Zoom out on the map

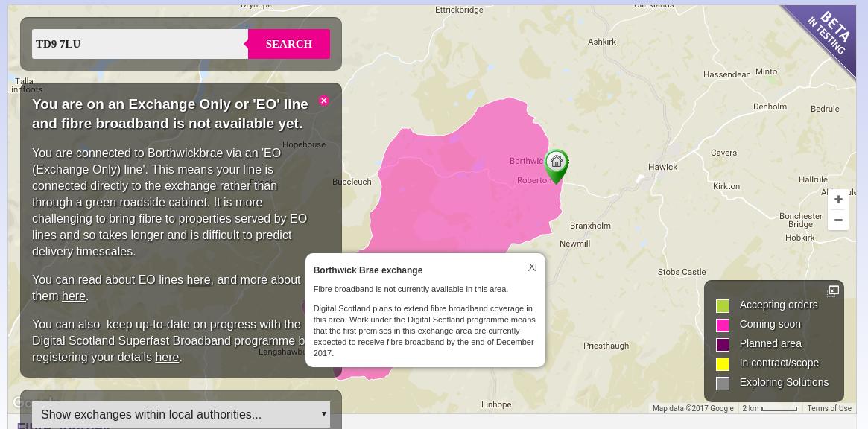pos(838,220)
